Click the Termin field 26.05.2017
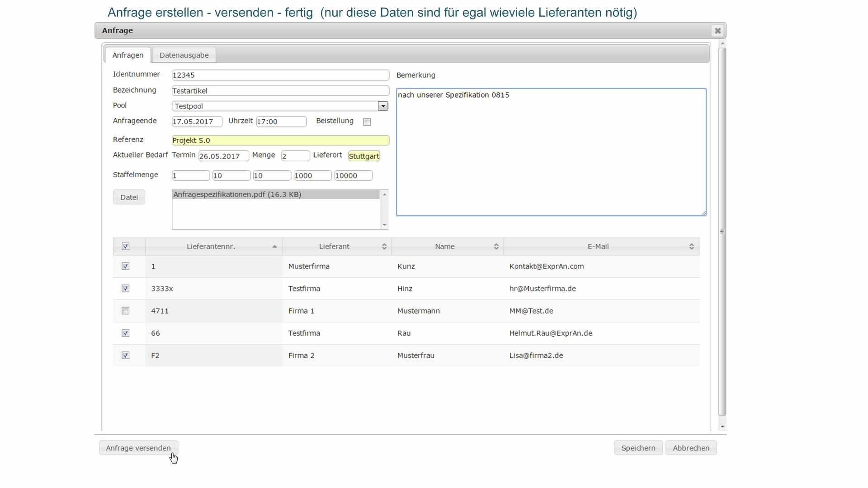Image resolution: width=868 pixels, height=488 pixels. (224, 156)
